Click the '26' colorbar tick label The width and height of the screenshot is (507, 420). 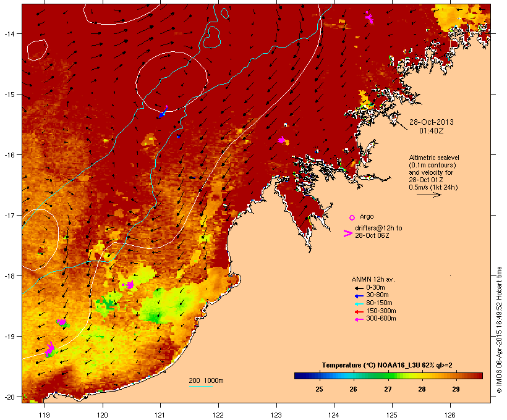(354, 389)
